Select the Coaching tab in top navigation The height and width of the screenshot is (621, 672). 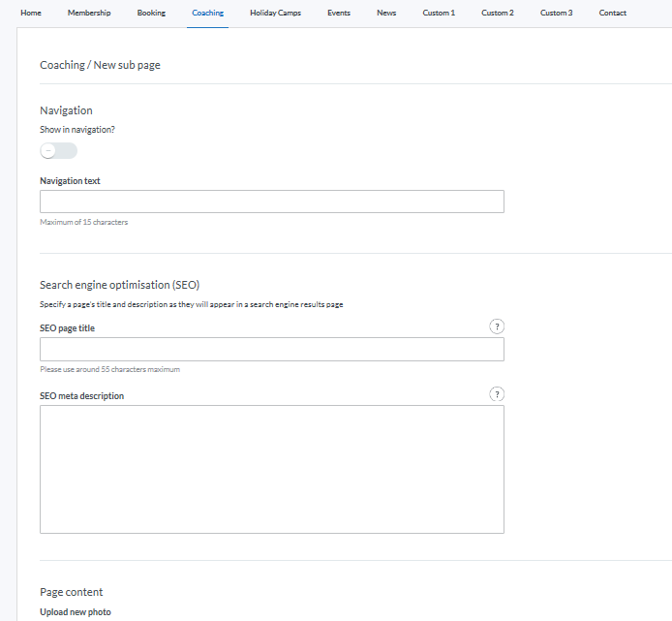pos(207,14)
